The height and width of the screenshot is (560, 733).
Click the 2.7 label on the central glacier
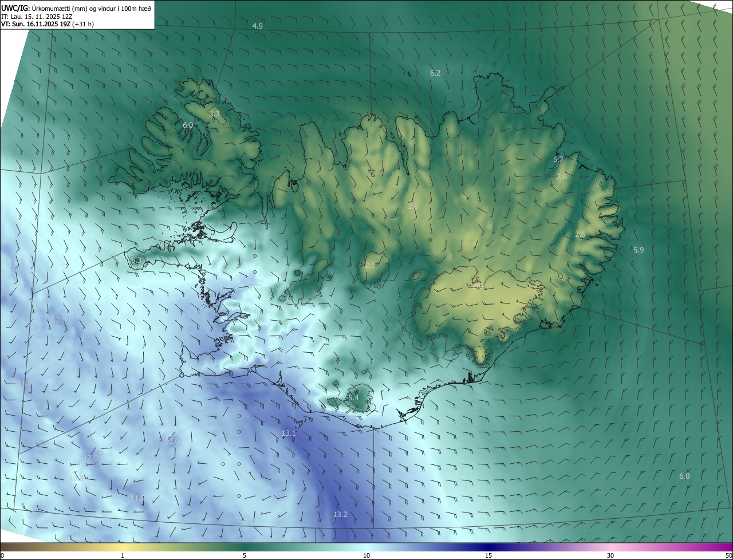[370, 265]
